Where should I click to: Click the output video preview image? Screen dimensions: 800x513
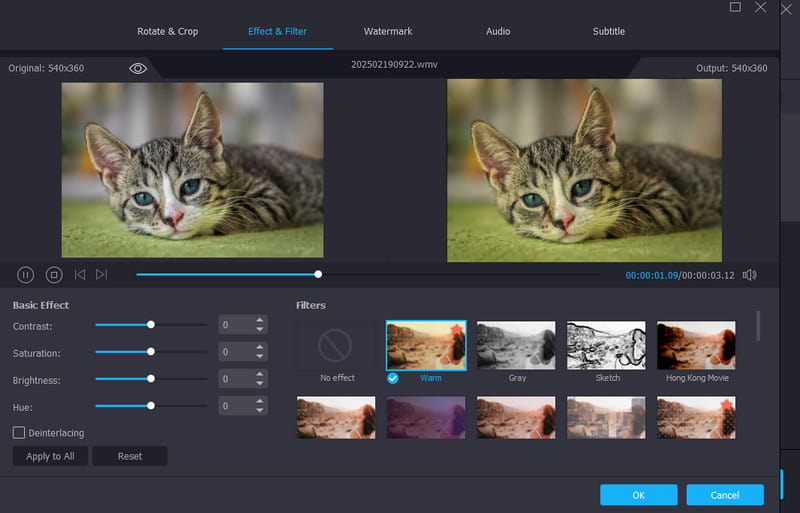(584, 170)
